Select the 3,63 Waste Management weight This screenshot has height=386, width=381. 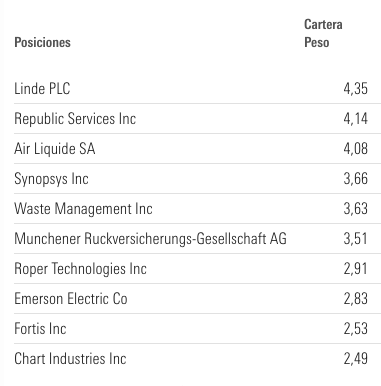point(356,209)
